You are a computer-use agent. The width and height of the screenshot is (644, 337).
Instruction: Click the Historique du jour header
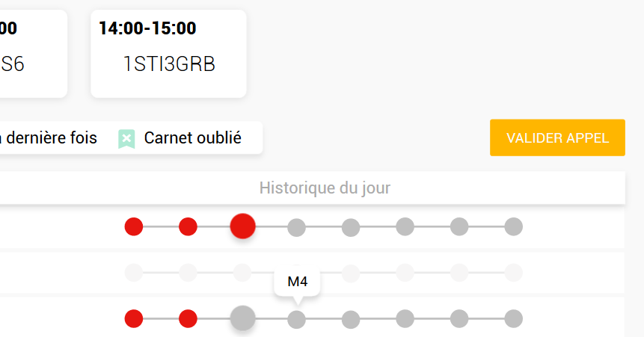(x=325, y=188)
